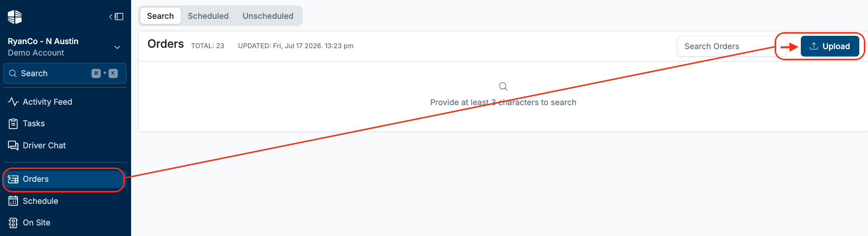The width and height of the screenshot is (868, 236).
Task: Click the Orders list icon
Action: [x=13, y=179]
